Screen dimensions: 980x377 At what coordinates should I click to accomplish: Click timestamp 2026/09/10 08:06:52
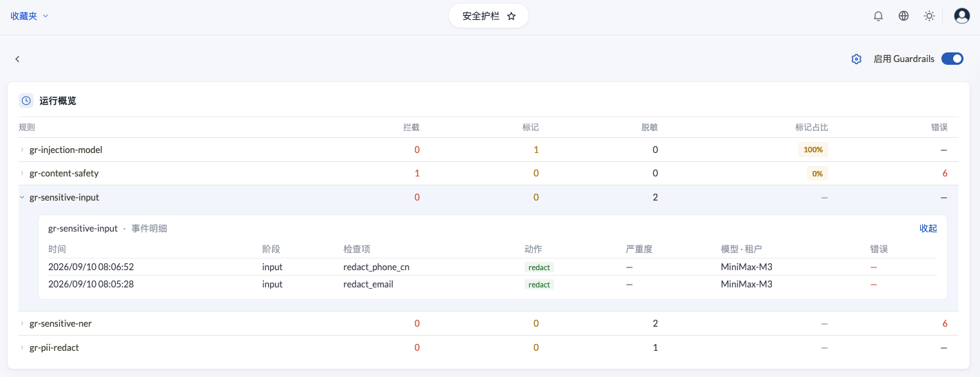click(x=91, y=267)
